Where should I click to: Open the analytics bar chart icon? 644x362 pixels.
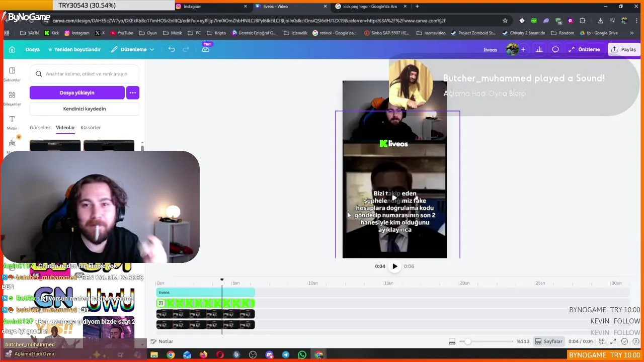point(539,49)
